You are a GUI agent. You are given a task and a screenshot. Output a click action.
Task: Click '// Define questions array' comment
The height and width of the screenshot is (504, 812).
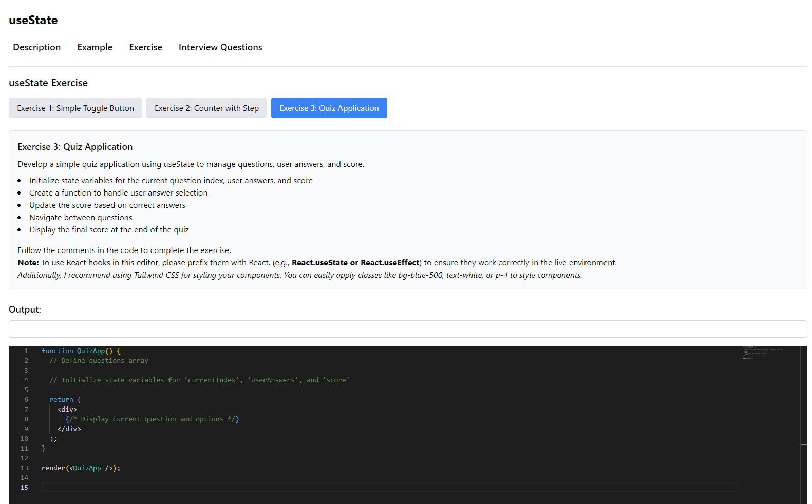pos(99,361)
